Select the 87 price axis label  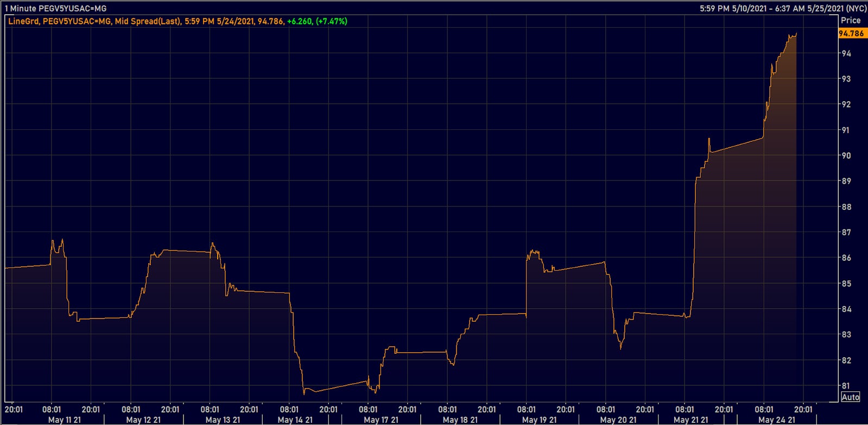coord(846,232)
